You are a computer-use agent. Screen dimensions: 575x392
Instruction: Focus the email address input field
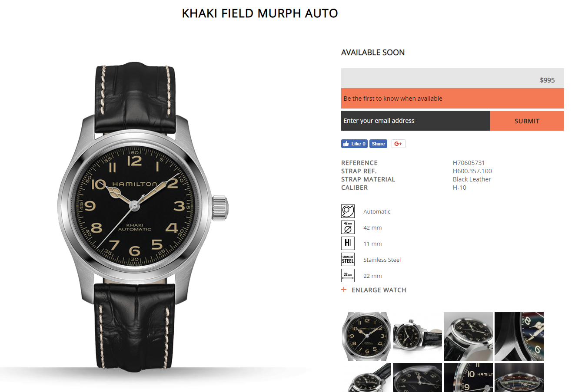click(415, 121)
